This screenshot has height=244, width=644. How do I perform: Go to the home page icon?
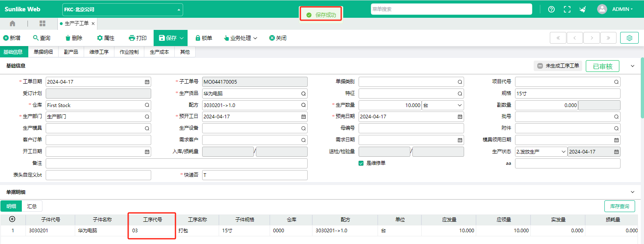[x=13, y=23]
